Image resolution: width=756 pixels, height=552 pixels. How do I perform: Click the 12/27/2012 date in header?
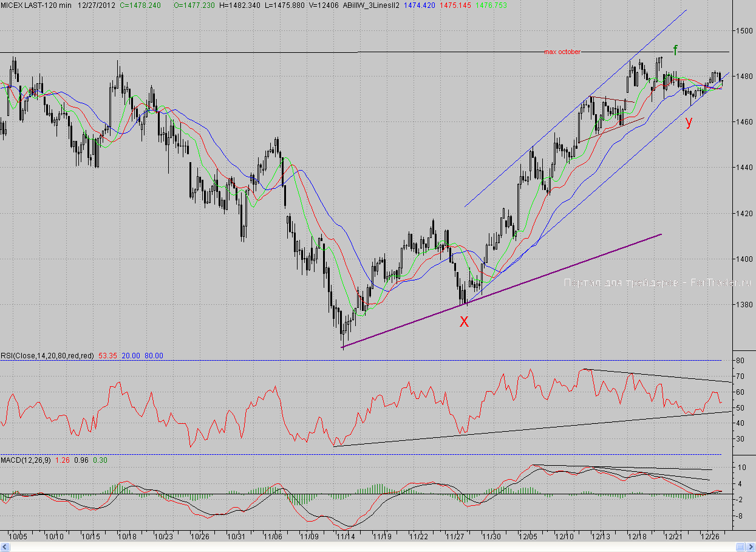pyautogui.click(x=95, y=5)
